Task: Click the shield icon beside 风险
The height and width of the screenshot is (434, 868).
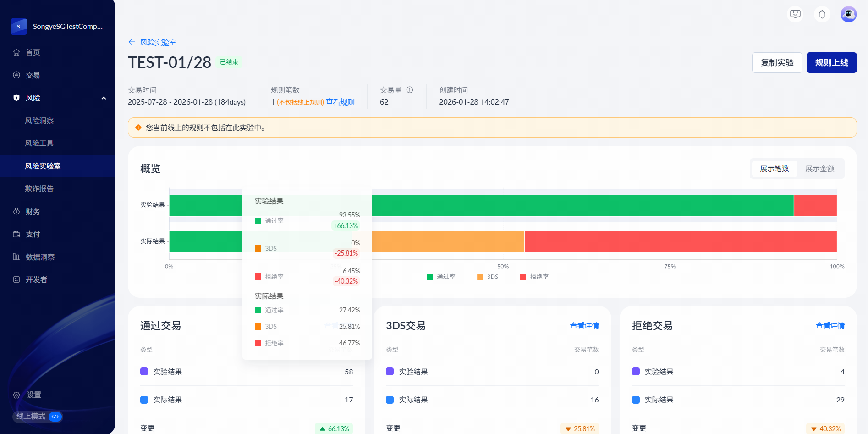Action: [16, 98]
